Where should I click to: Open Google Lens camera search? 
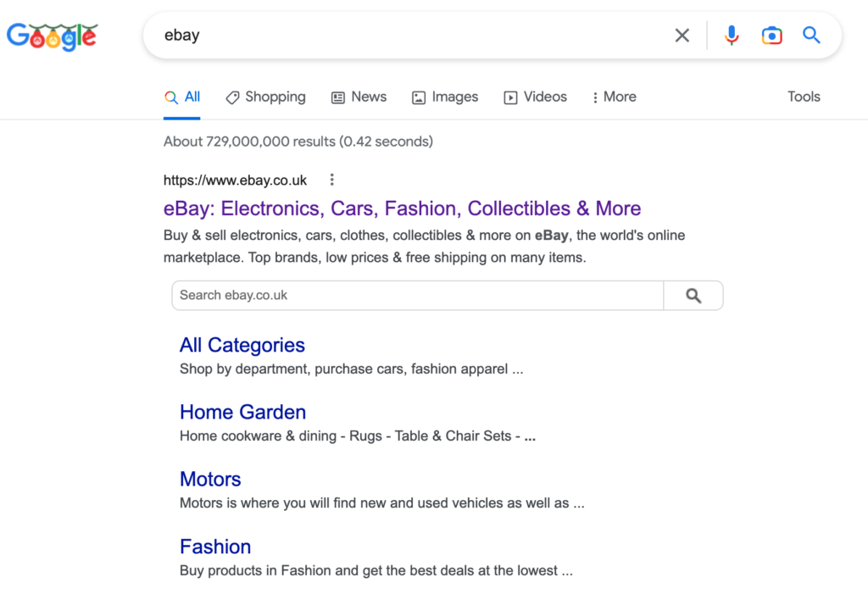click(771, 36)
